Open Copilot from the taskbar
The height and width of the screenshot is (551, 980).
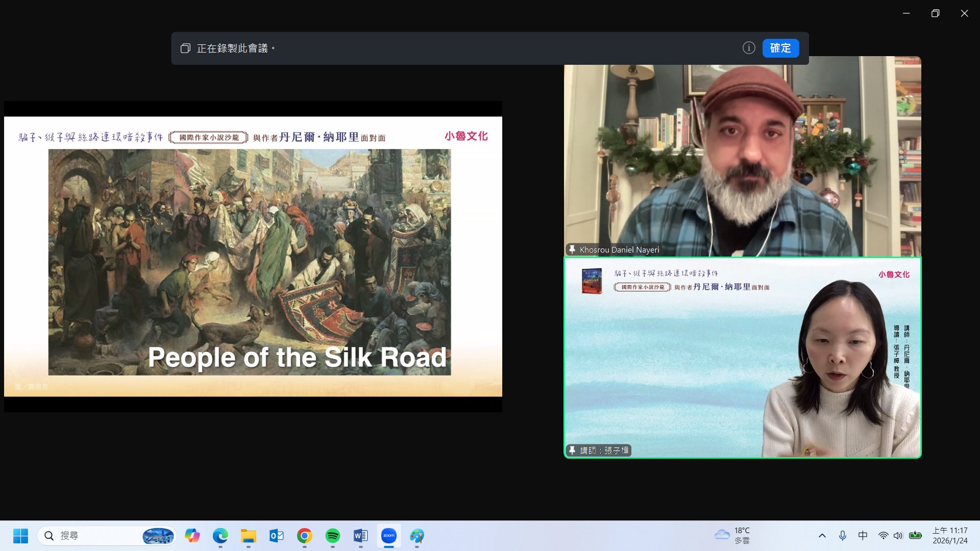192,536
